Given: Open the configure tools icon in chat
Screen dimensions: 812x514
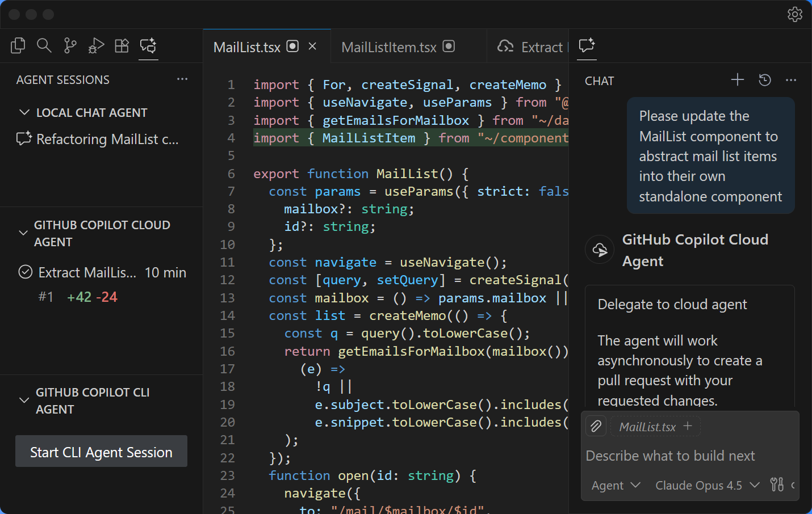Looking at the screenshot, I should [x=777, y=484].
